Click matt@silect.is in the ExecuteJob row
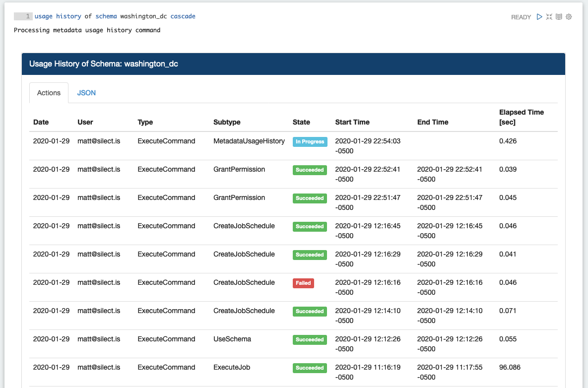Screen dimensions: 588x388 [99, 367]
